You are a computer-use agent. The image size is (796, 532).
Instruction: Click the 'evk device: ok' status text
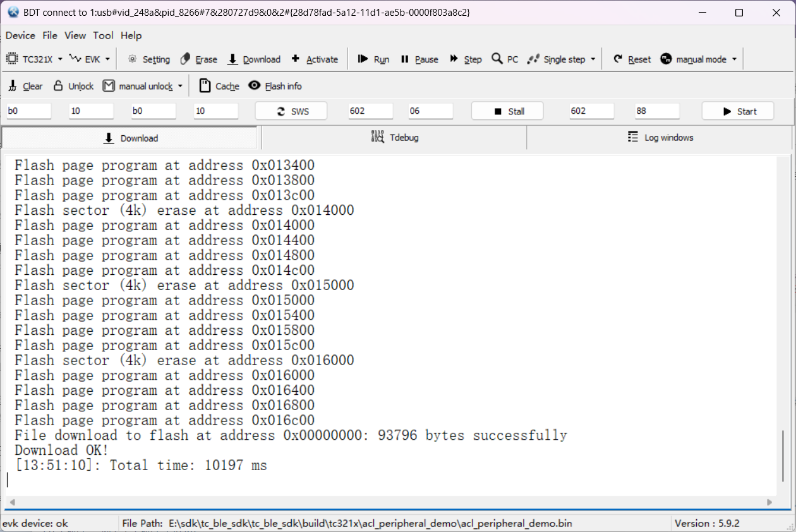click(35, 523)
